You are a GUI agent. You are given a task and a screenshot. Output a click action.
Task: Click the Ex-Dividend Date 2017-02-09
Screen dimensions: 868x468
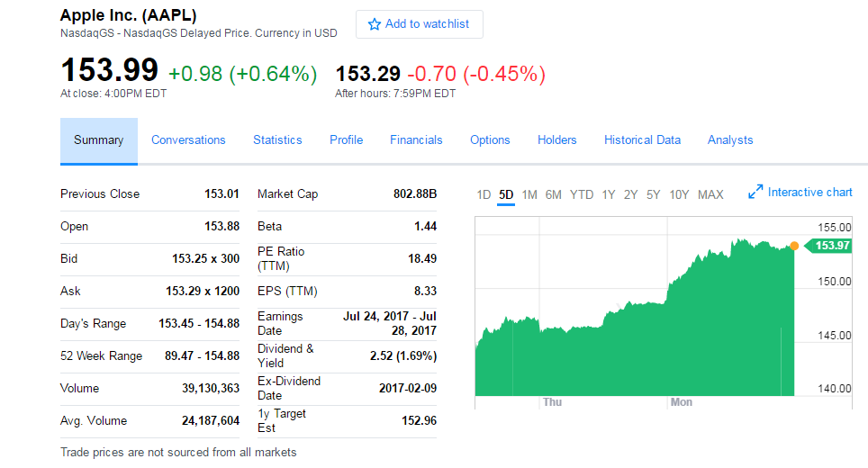[408, 388]
